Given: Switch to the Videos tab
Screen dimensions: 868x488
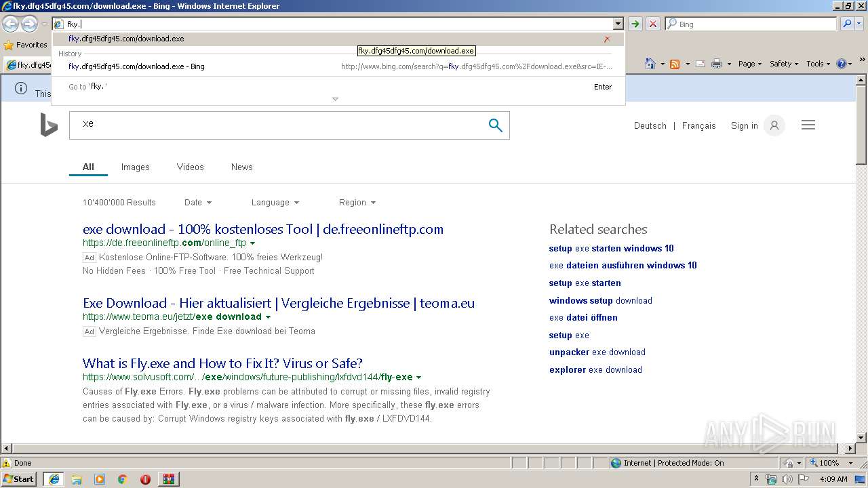Looking at the screenshot, I should (x=190, y=167).
